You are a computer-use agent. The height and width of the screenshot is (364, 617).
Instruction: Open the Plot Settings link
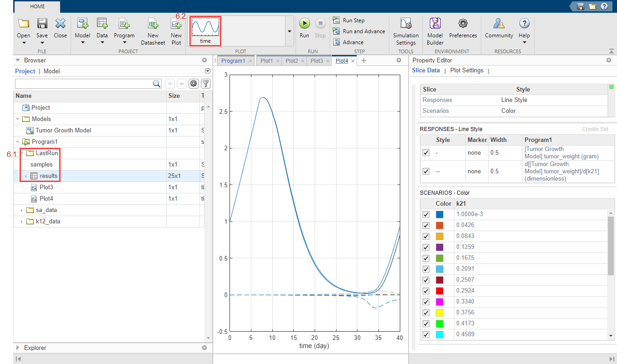click(x=466, y=71)
